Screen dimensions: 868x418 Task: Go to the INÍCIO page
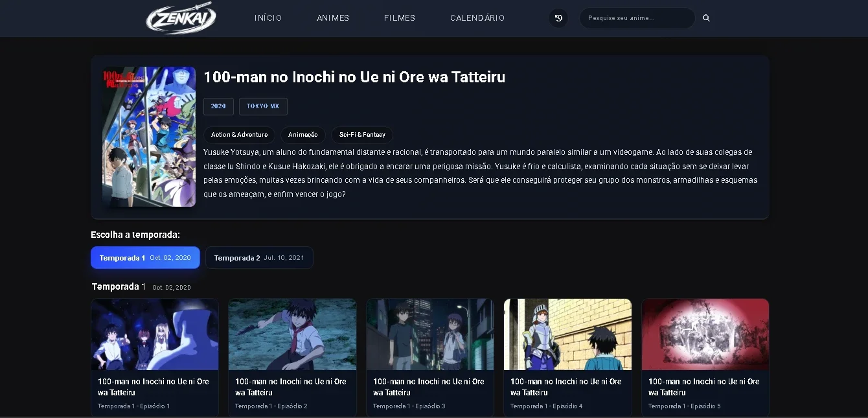268,18
